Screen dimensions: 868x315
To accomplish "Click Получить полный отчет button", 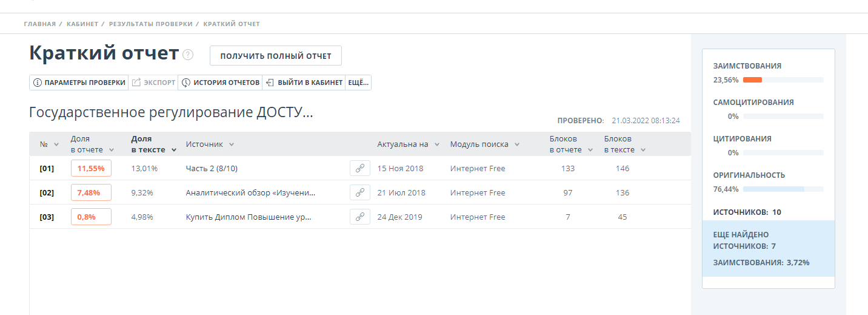I will (276, 56).
